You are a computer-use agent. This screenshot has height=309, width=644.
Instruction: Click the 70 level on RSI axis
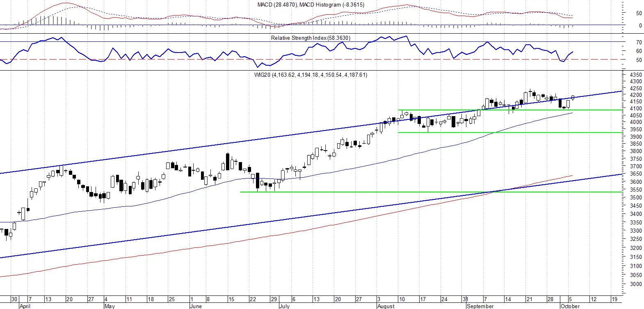(639, 43)
